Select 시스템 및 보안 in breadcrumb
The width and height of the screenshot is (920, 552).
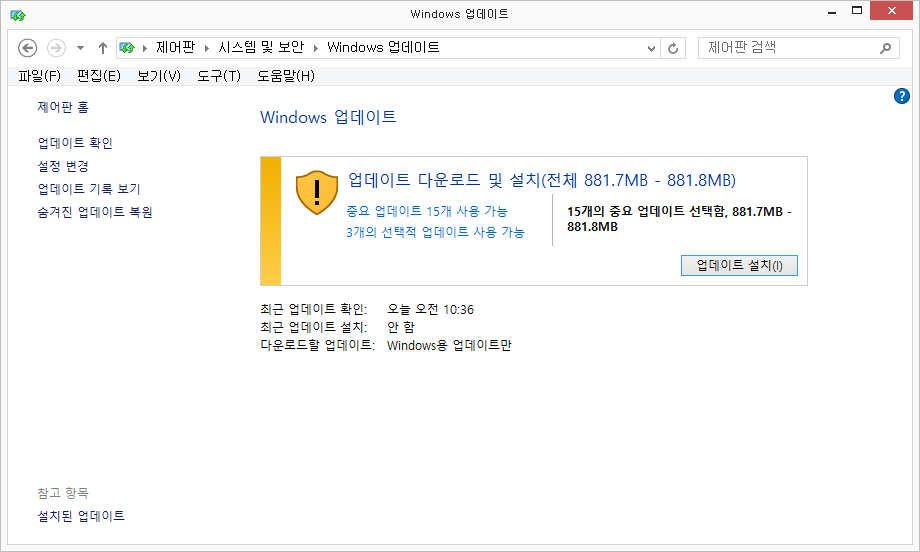click(x=261, y=48)
